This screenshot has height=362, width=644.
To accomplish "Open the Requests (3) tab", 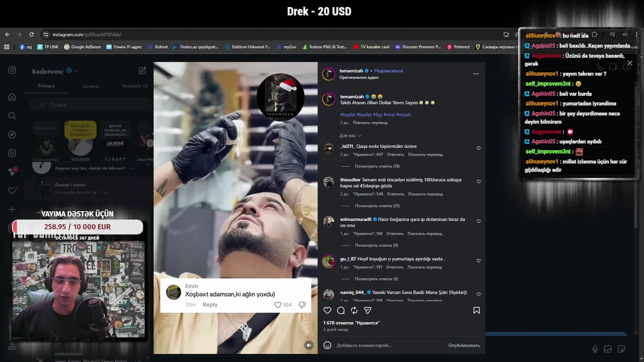I will [x=135, y=86].
